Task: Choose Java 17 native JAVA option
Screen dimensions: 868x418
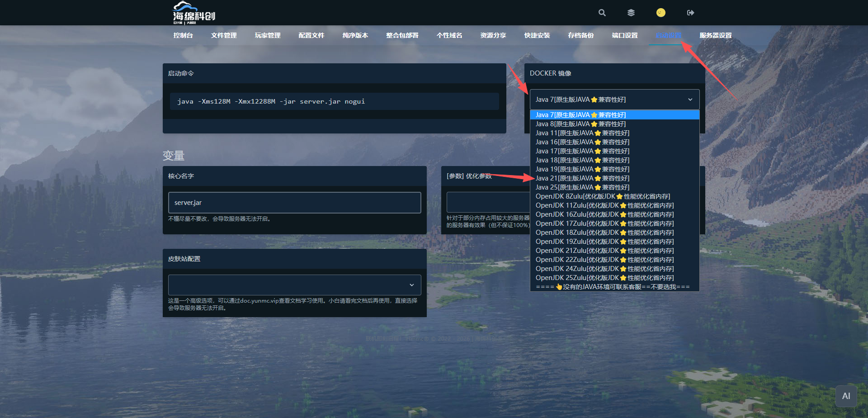Action: click(582, 151)
